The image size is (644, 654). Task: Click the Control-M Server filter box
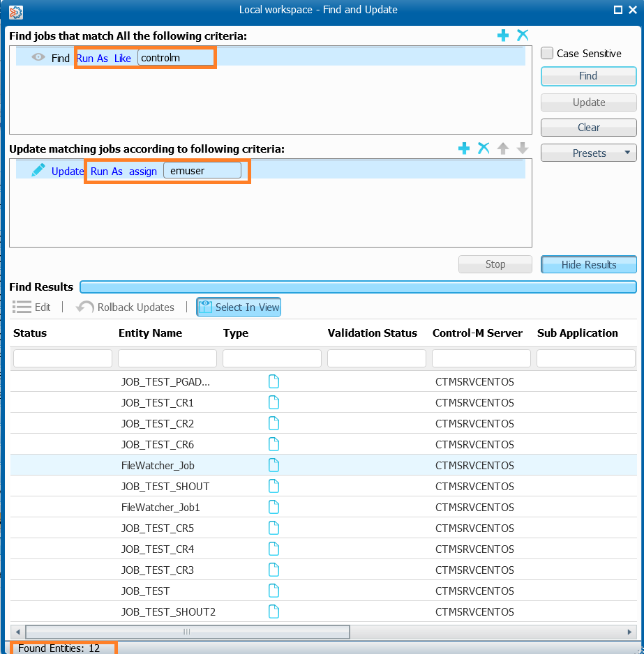481,358
